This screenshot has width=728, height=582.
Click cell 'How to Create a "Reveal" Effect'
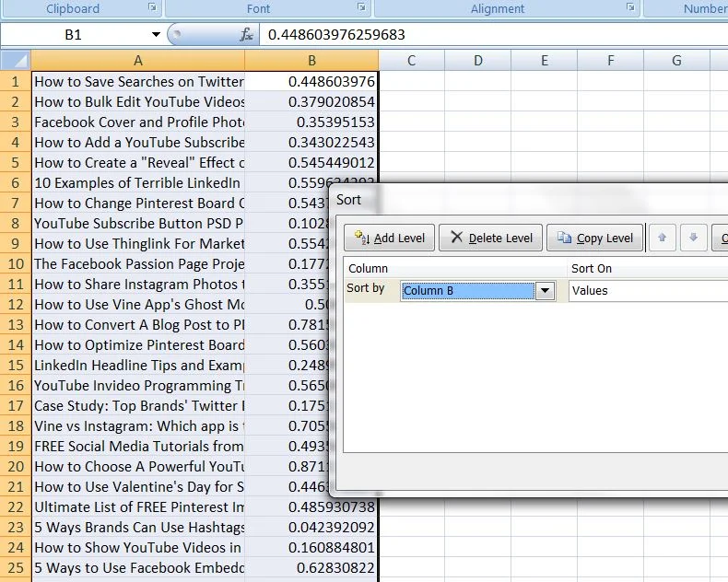pyautogui.click(x=138, y=162)
